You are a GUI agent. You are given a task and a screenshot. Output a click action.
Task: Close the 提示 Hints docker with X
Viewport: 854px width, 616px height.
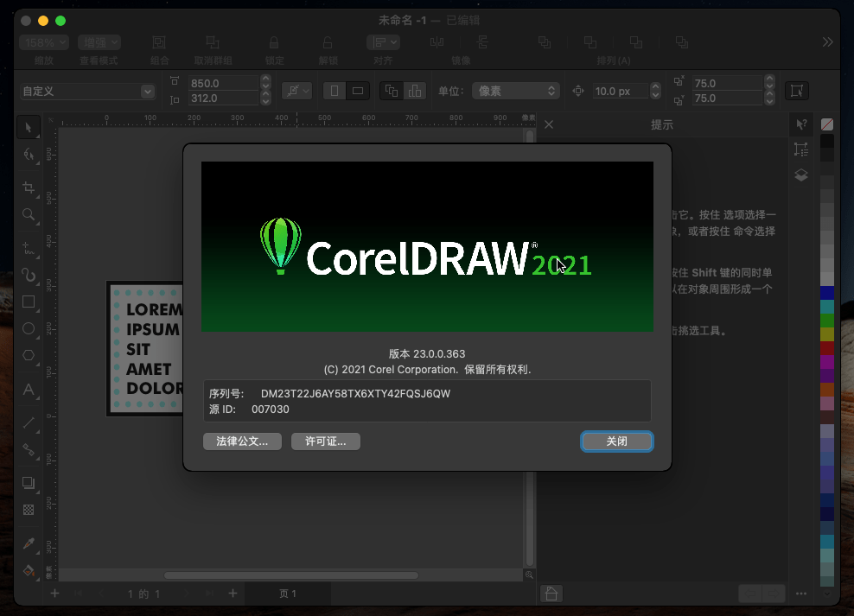click(549, 124)
